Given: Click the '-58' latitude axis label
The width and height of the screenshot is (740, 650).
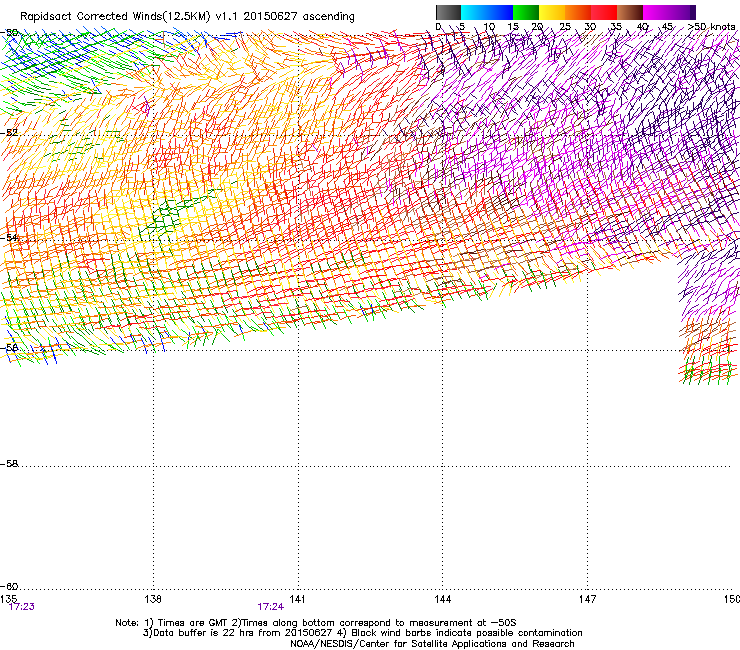Looking at the screenshot, I should 9,464.
